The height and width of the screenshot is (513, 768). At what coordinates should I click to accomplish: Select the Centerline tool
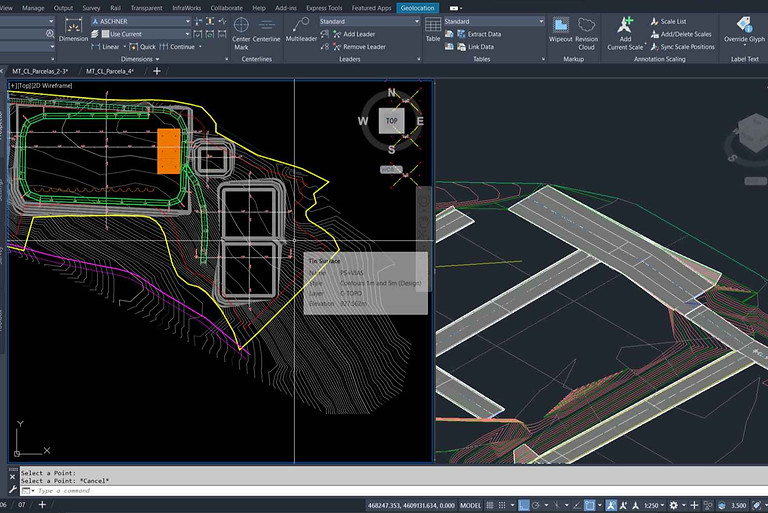(267, 30)
